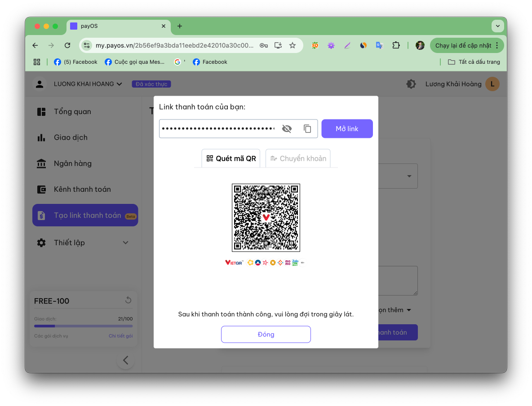Close the dialog with Đóng button

coord(266,335)
